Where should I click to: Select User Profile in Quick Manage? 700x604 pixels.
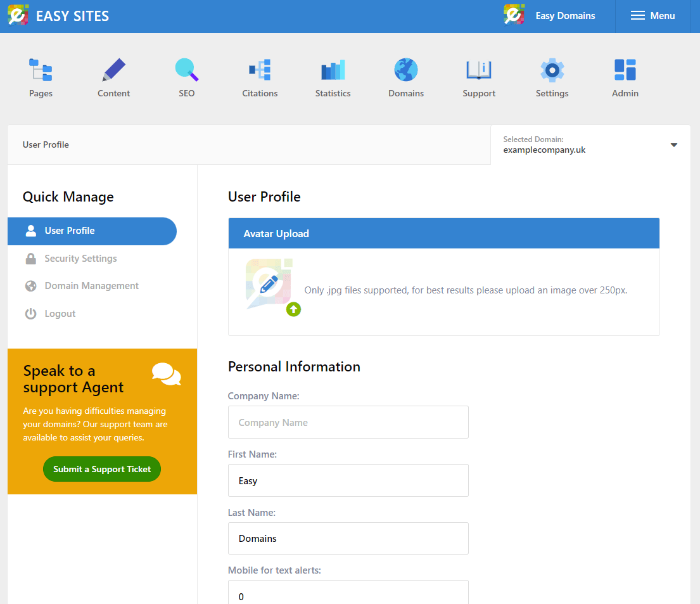[92, 231]
